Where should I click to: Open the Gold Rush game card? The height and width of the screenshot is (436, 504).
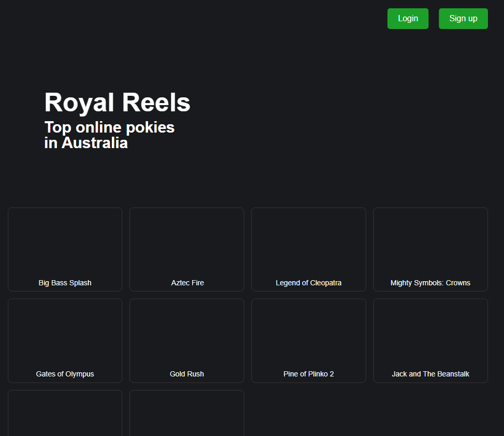187,341
